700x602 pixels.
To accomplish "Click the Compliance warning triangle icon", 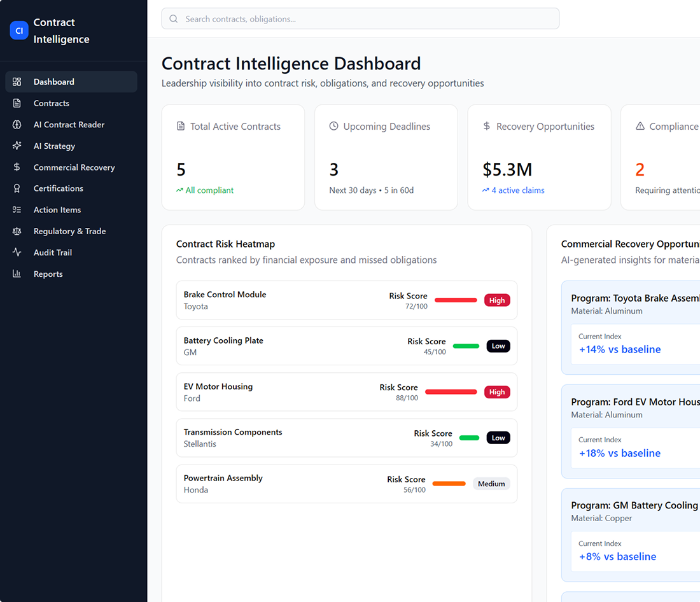I will pyautogui.click(x=640, y=126).
